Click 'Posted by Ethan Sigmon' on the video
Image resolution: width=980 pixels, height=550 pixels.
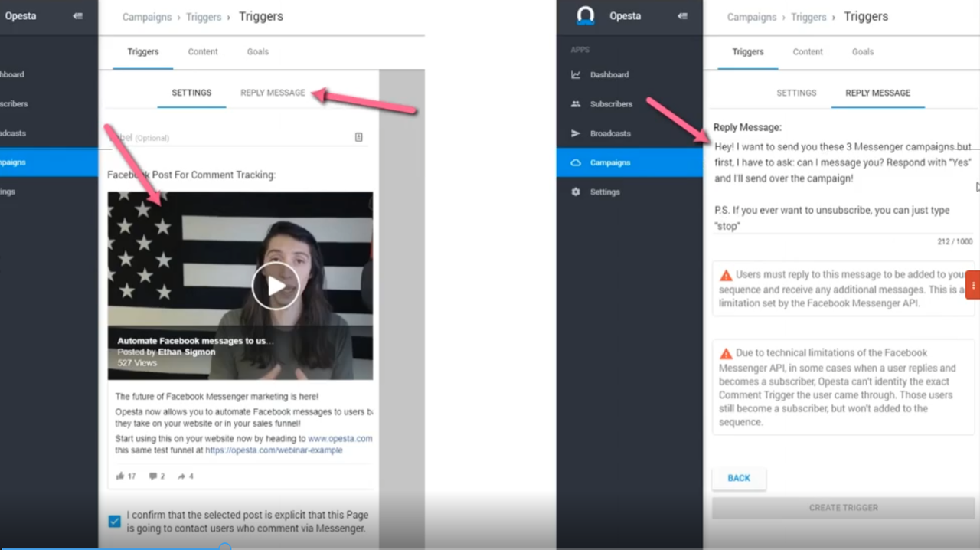pyautogui.click(x=166, y=352)
